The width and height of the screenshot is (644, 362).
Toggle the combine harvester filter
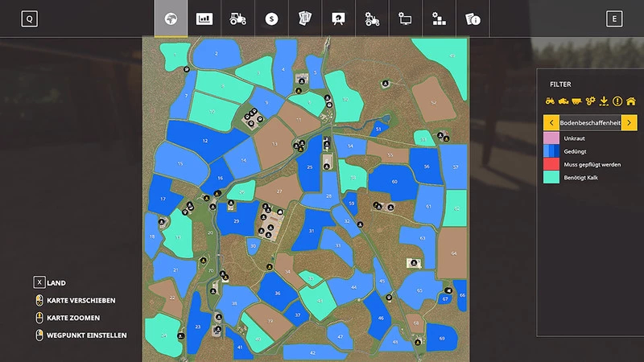click(563, 101)
